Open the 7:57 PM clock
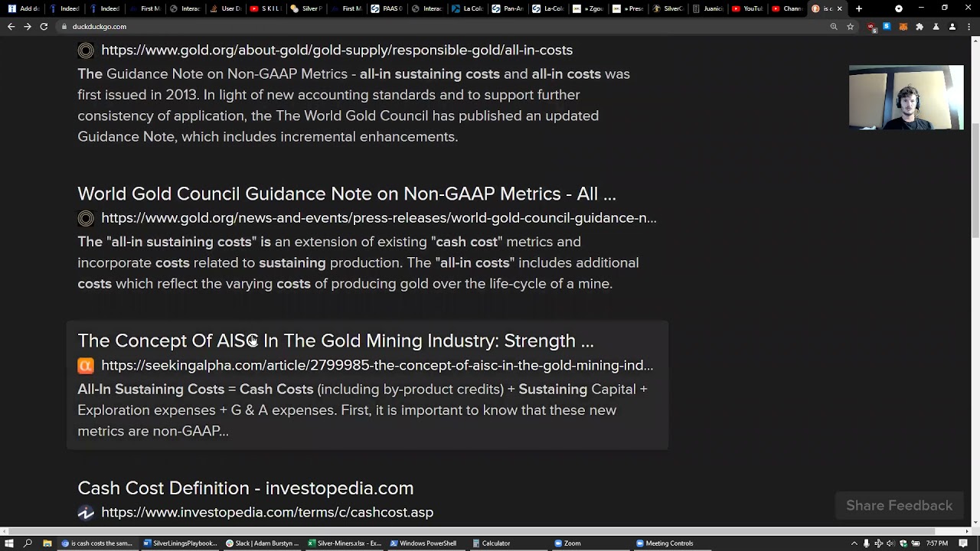This screenshot has height=551, width=980. coord(937,543)
